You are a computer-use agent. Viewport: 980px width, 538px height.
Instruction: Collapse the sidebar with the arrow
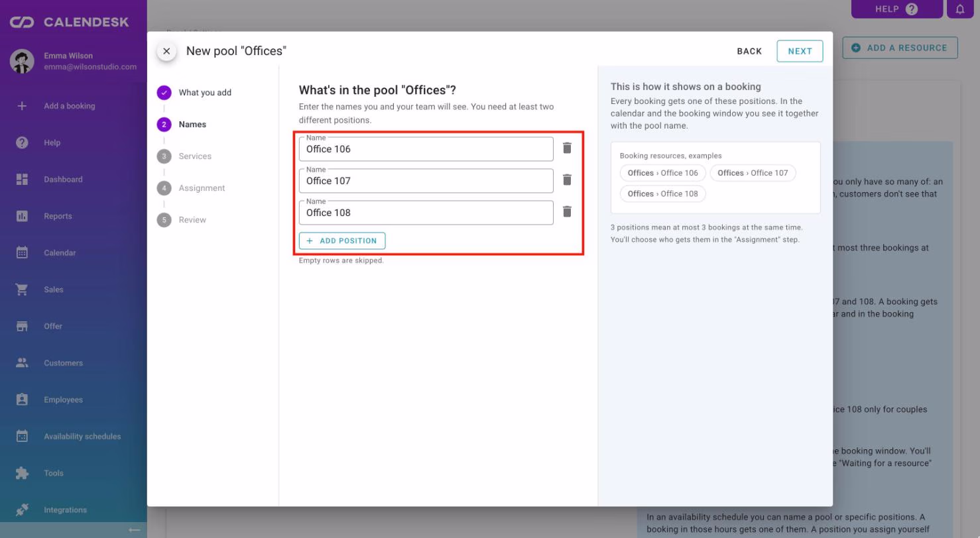point(134,530)
